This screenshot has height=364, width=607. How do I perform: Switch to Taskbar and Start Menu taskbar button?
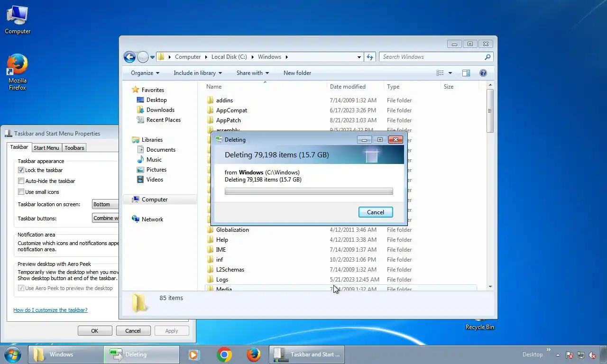click(x=307, y=355)
